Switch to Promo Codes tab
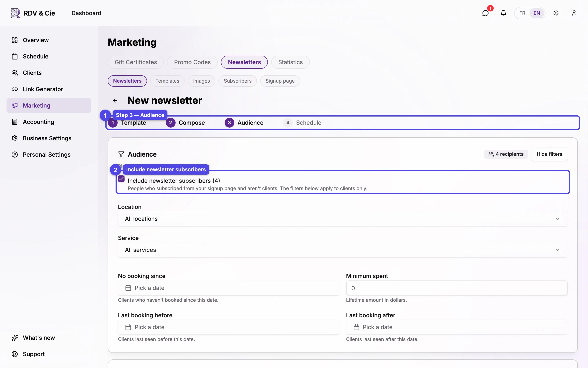This screenshot has width=588, height=368. tap(192, 62)
